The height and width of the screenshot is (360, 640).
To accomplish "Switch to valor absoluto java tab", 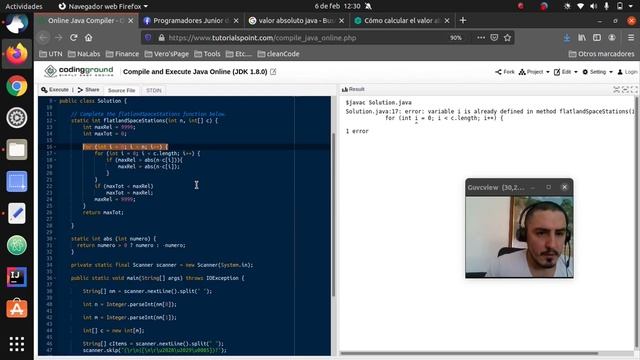I will tap(297, 20).
